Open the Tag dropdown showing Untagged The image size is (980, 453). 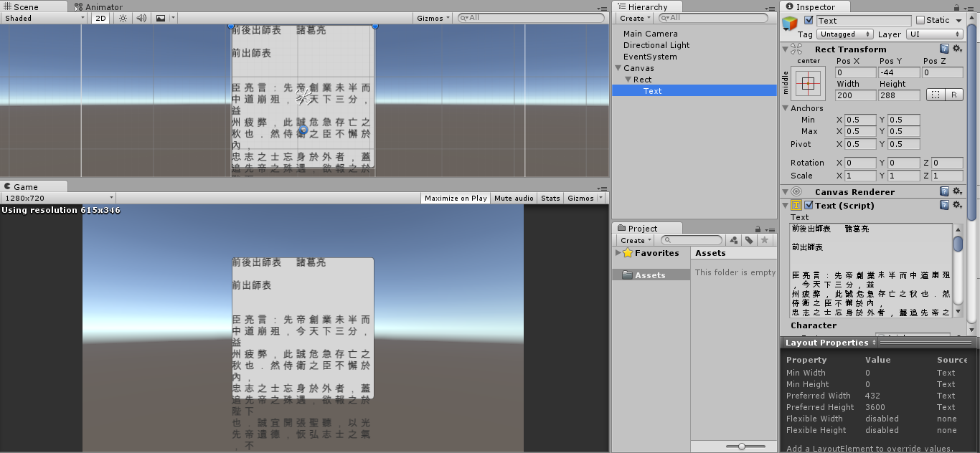point(844,34)
